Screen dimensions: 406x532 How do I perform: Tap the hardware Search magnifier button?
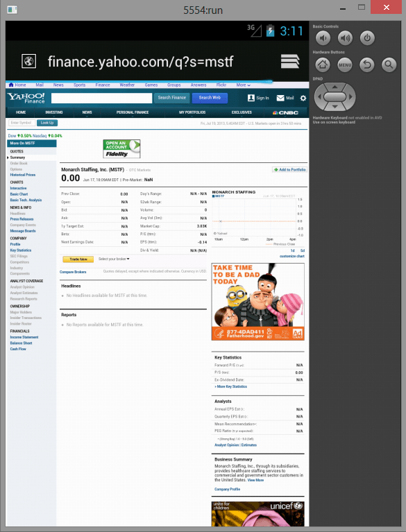(389, 65)
